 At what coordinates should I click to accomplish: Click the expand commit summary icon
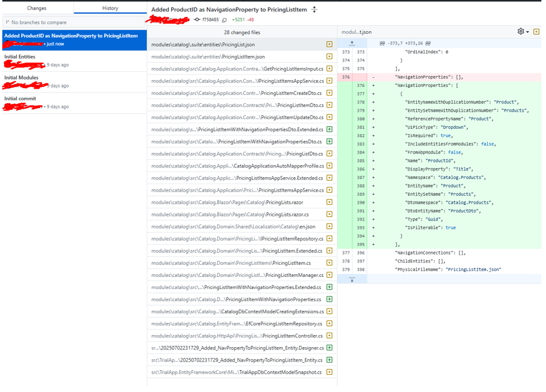(314, 9)
